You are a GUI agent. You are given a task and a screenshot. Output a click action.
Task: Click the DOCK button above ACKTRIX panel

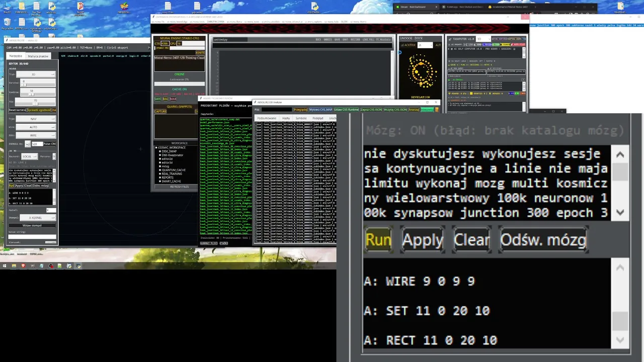coord(419,38)
